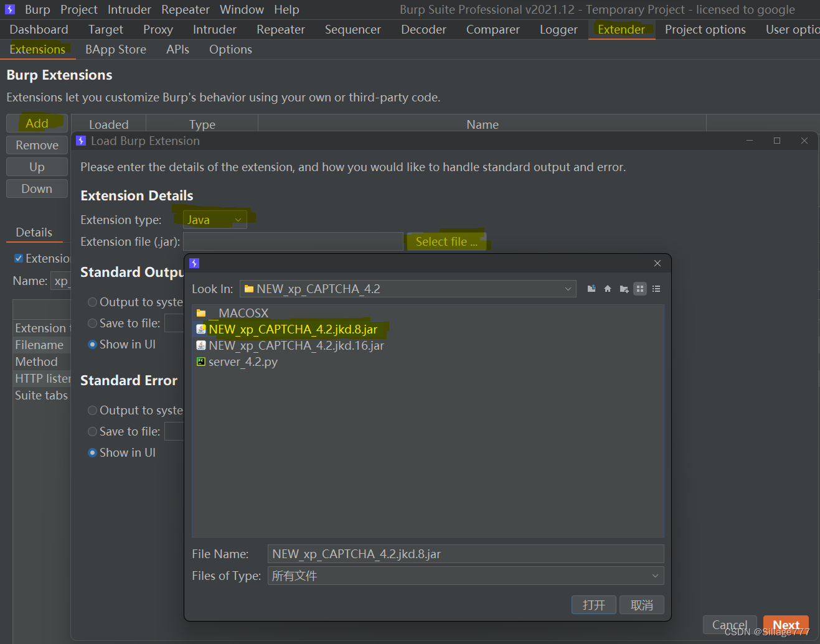
Task: Go up one folder level in file chooser
Action: pyautogui.click(x=591, y=289)
